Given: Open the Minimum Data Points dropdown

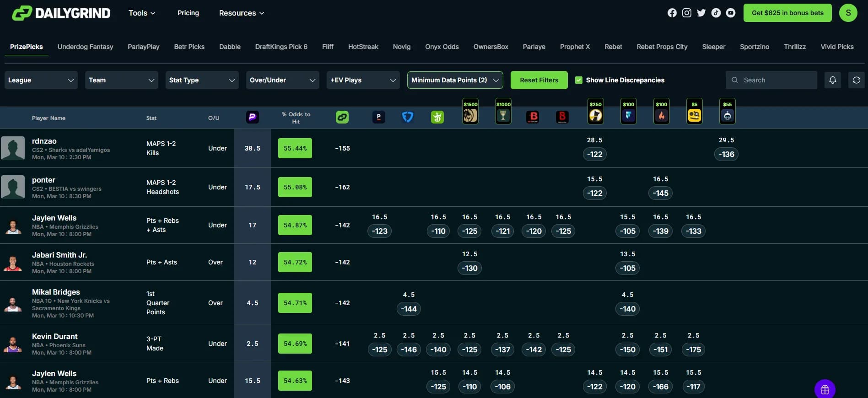Looking at the screenshot, I should click(455, 80).
